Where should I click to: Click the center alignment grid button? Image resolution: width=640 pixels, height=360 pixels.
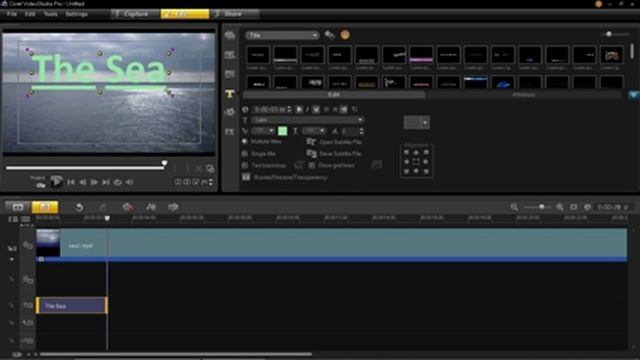coord(416,162)
